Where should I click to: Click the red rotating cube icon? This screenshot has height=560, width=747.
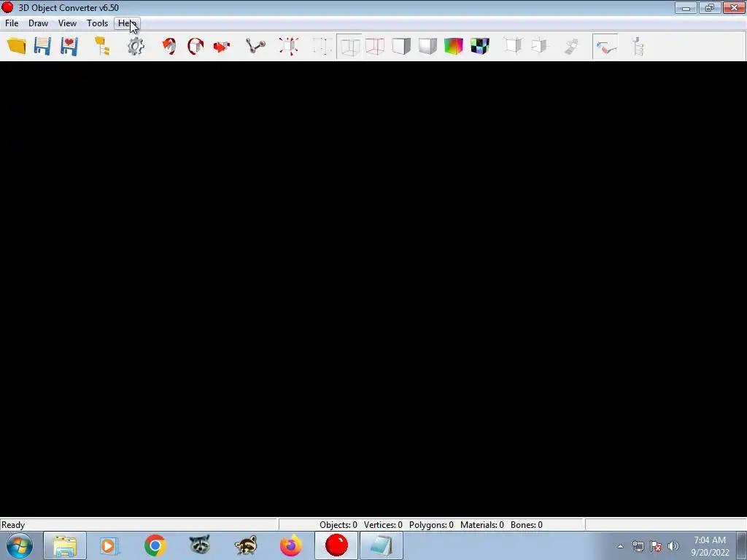196,46
